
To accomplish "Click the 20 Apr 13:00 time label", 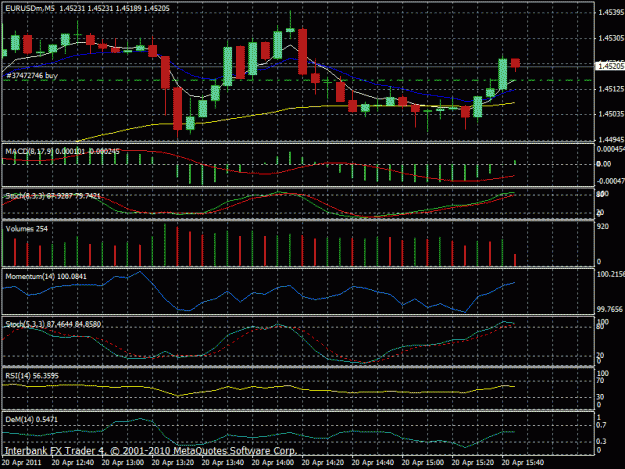I will point(123,463).
